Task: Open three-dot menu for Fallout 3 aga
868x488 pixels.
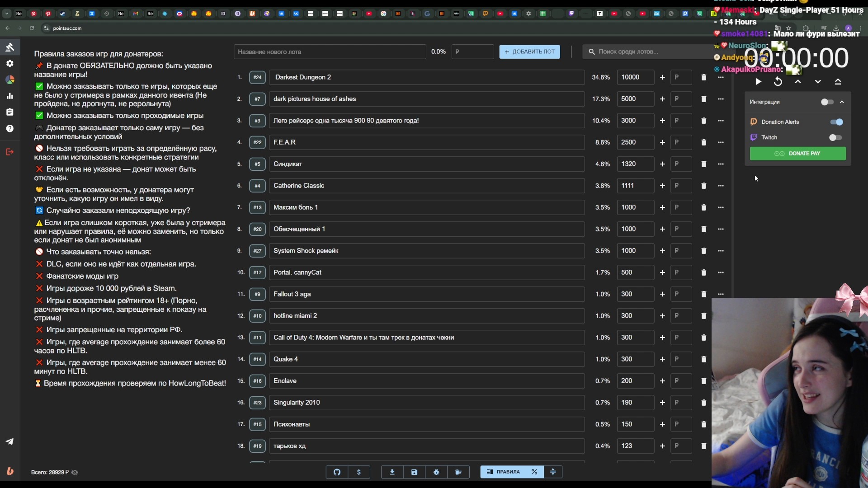Action: click(721, 294)
